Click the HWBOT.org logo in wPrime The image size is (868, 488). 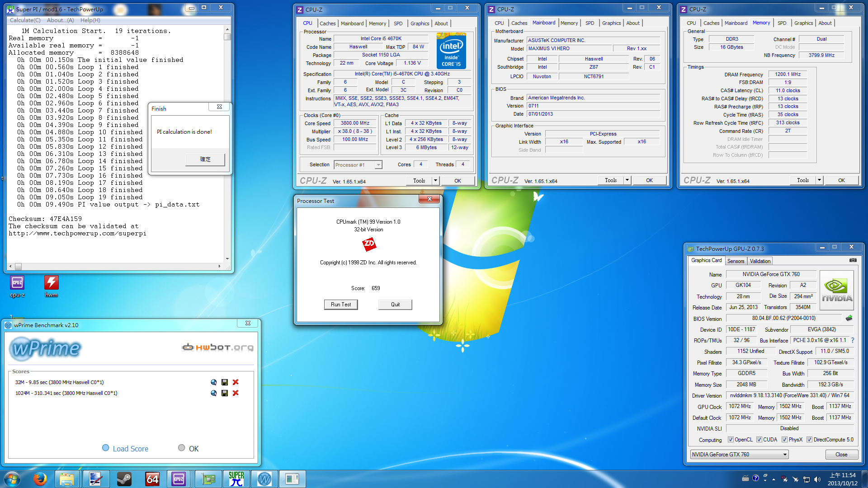pos(217,347)
